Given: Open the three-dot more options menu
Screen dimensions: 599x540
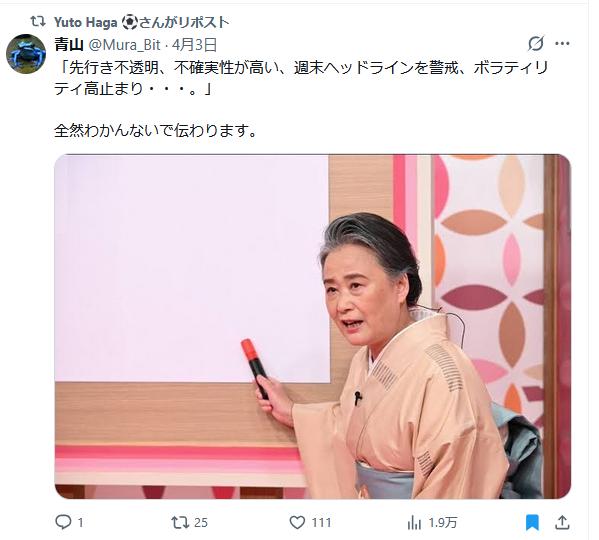Looking at the screenshot, I should (x=562, y=44).
